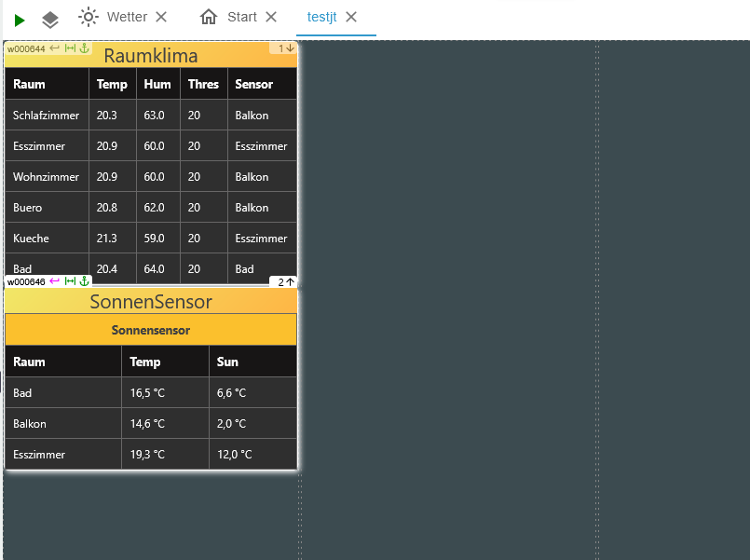Click the Schlafzimmer row name
Screen dimensions: 750x560
point(46,116)
